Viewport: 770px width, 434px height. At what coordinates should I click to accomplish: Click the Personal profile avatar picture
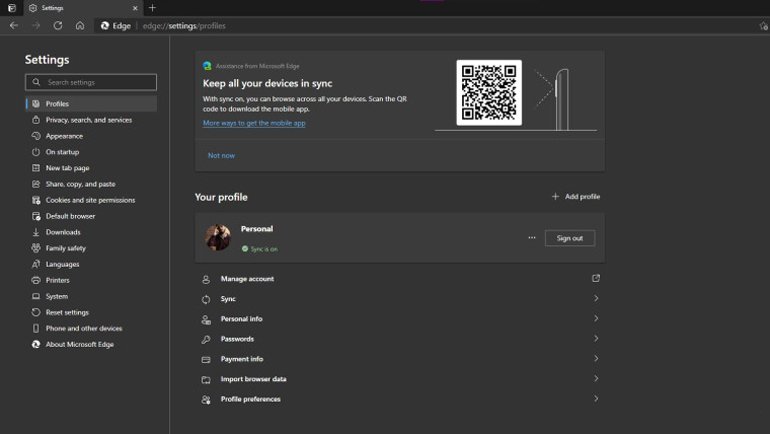point(218,237)
